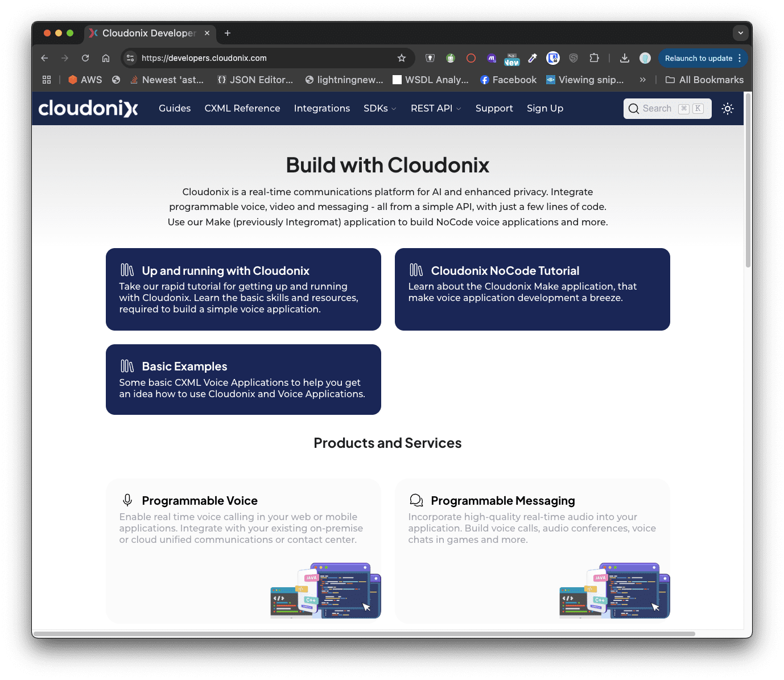Open the browser extensions puzzle icon
The image size is (784, 680).
pos(594,57)
